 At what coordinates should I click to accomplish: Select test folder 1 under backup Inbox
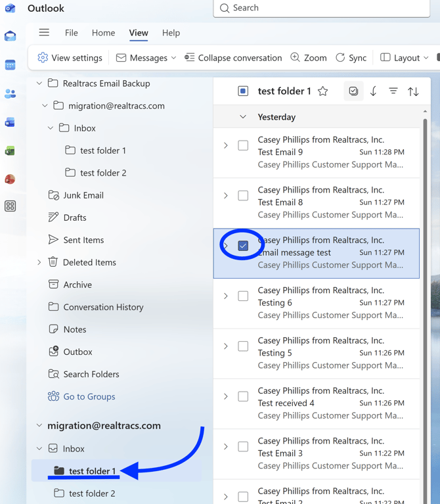tap(96, 150)
